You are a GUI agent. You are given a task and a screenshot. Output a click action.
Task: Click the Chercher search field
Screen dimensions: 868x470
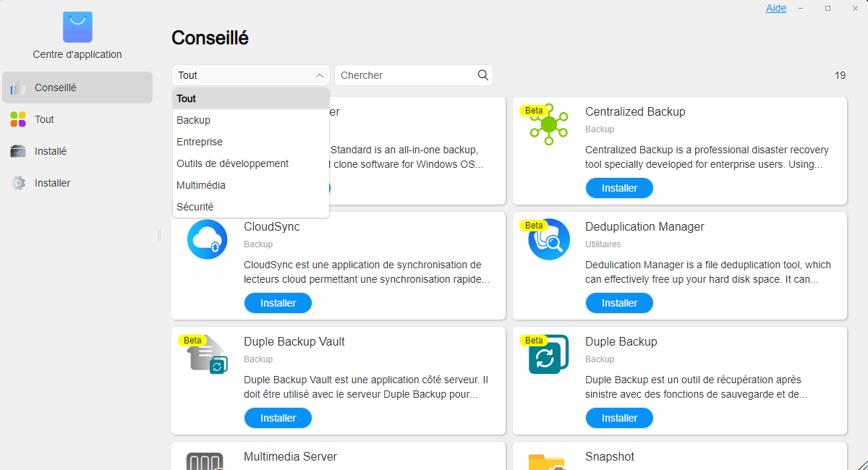coord(405,75)
